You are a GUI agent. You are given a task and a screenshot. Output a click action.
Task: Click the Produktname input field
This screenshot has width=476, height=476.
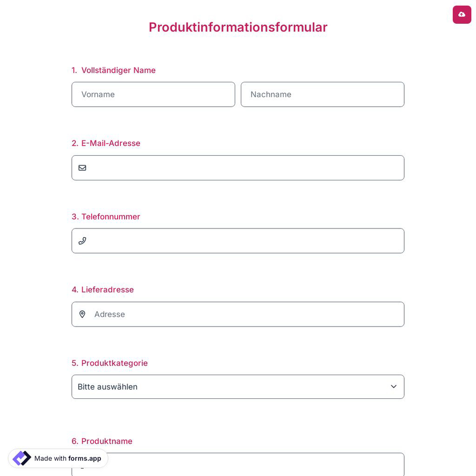[238, 466]
